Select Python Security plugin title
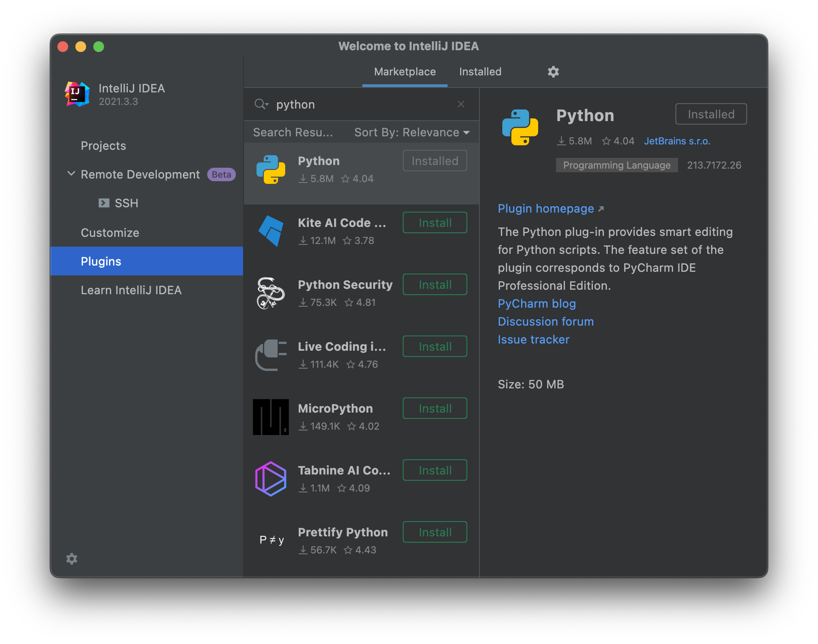The width and height of the screenshot is (818, 644). [x=345, y=285]
